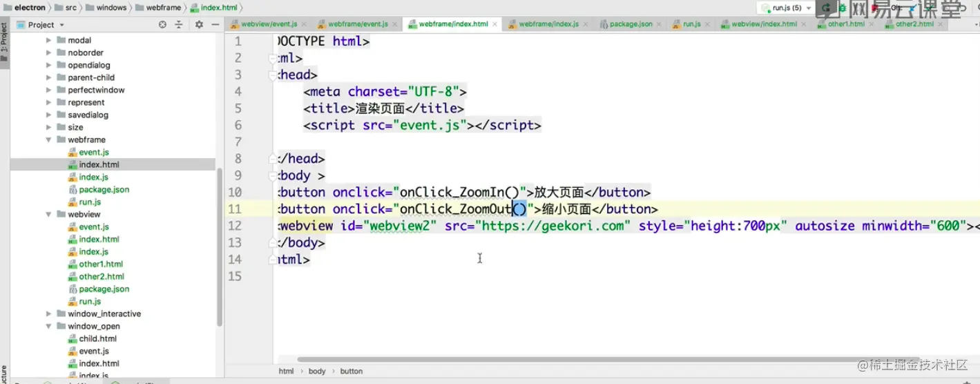This screenshot has width=980, height=384.
Task: Expand the savedialog folder arrow
Action: tap(49, 115)
